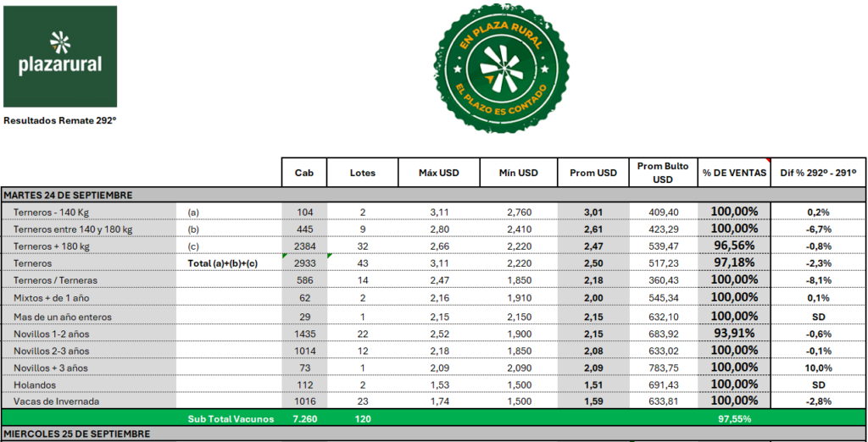
Task: Click Máx USD value '2,52'
Action: coord(439,334)
